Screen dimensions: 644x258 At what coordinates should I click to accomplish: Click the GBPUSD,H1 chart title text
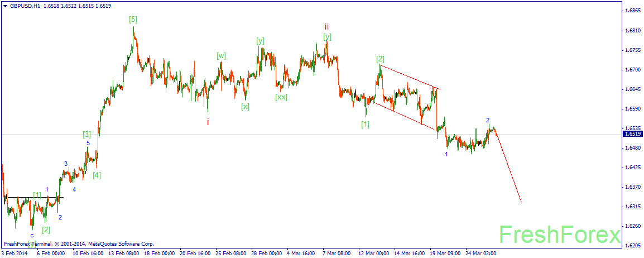[x=24, y=6]
